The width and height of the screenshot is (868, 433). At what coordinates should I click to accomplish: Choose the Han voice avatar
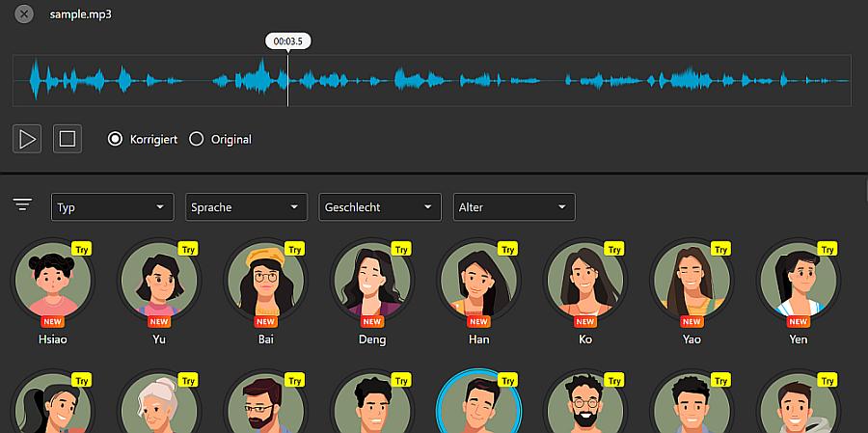tap(478, 283)
